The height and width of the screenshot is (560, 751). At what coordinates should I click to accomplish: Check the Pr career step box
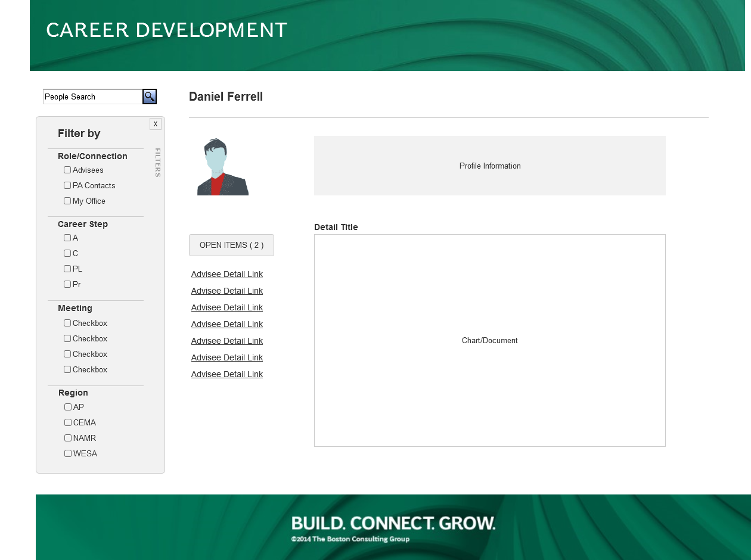click(67, 284)
